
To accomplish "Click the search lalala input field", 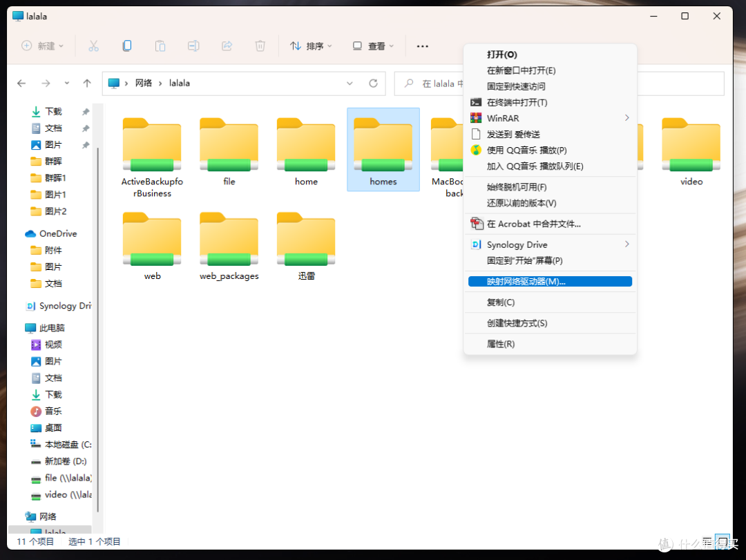I will tap(559, 84).
